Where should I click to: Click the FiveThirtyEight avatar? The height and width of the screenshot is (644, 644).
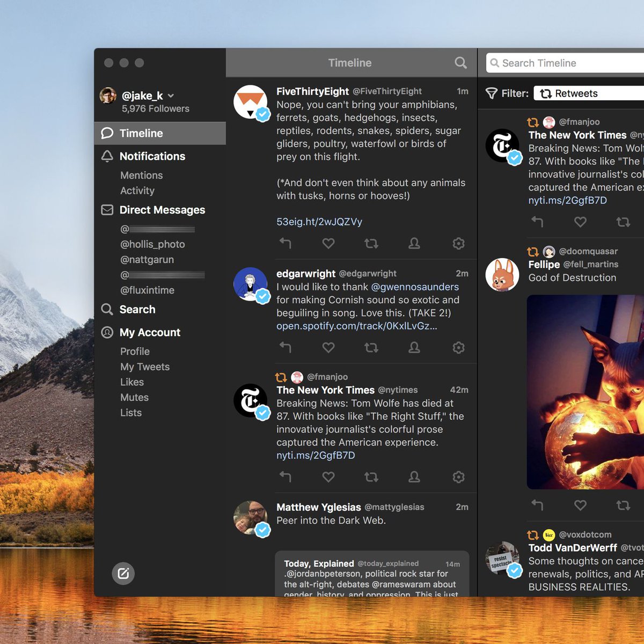coord(251,102)
